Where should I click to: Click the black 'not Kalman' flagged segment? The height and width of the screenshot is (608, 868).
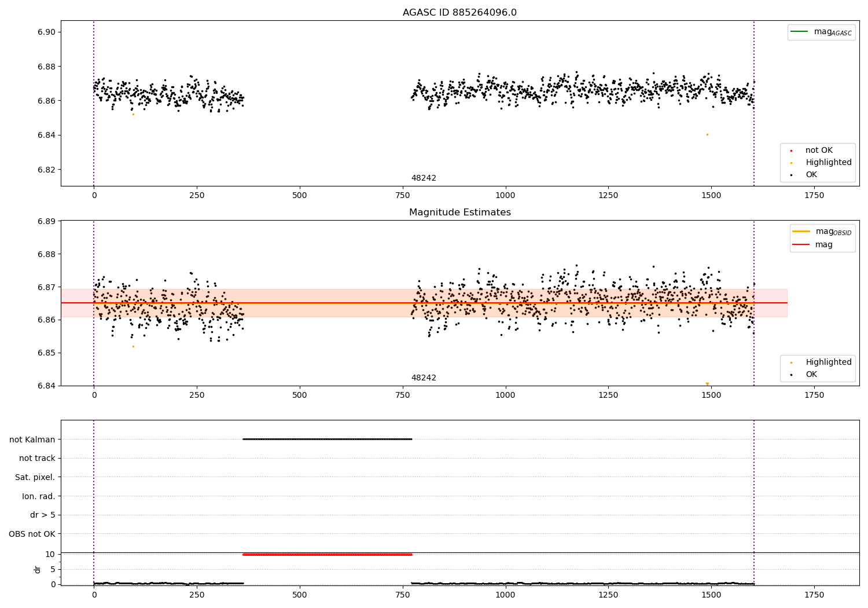[x=327, y=439]
